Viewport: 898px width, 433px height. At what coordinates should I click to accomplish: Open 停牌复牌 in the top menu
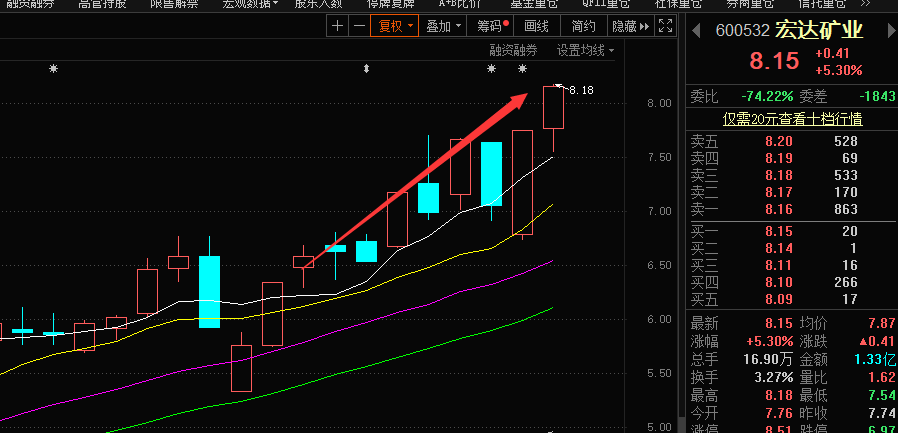pos(391,3)
